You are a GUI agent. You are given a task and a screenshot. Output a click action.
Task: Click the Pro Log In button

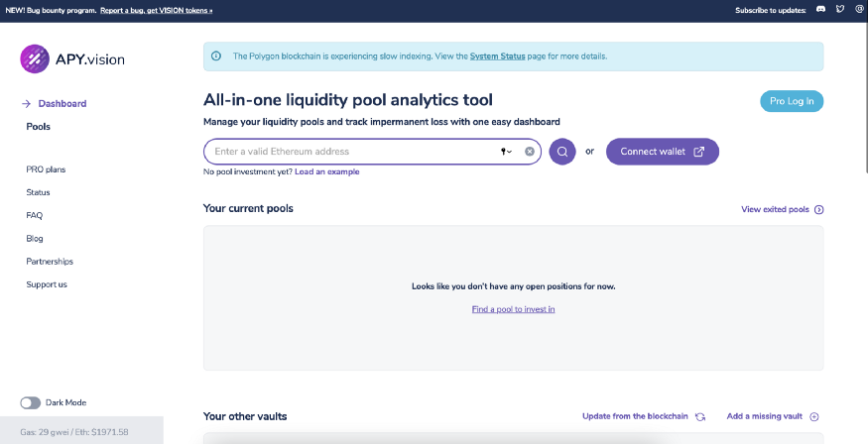click(792, 101)
